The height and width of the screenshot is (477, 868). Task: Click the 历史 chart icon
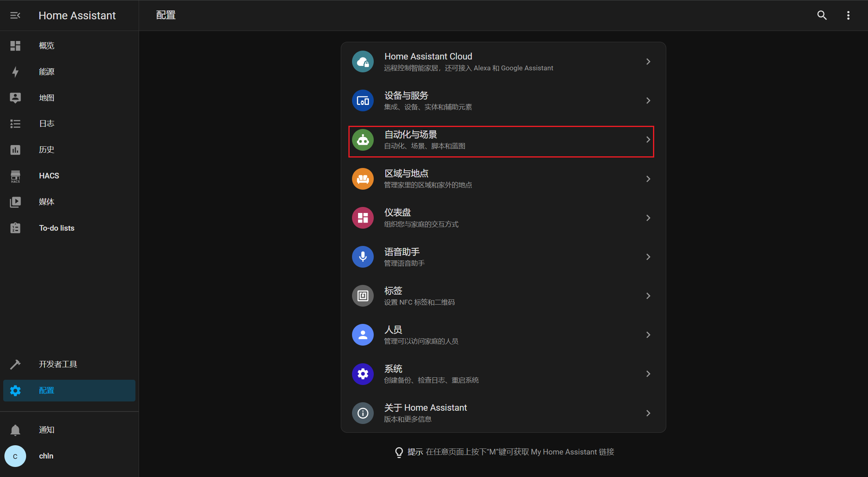click(15, 150)
